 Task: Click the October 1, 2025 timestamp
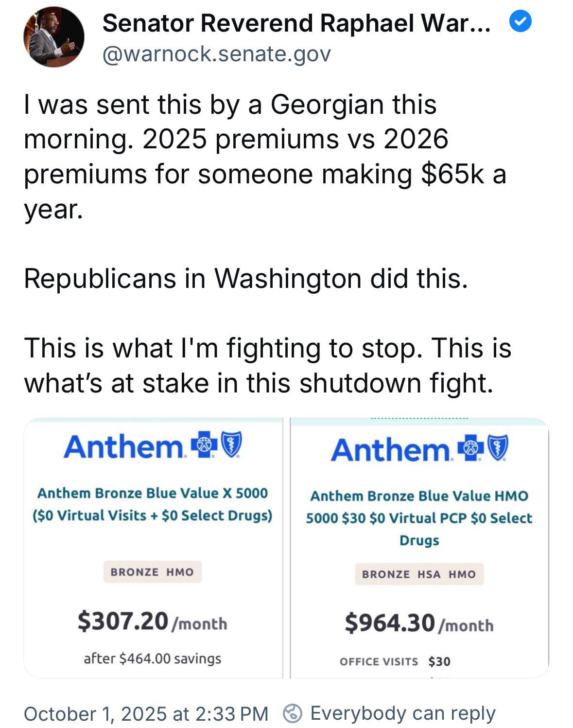click(x=146, y=714)
